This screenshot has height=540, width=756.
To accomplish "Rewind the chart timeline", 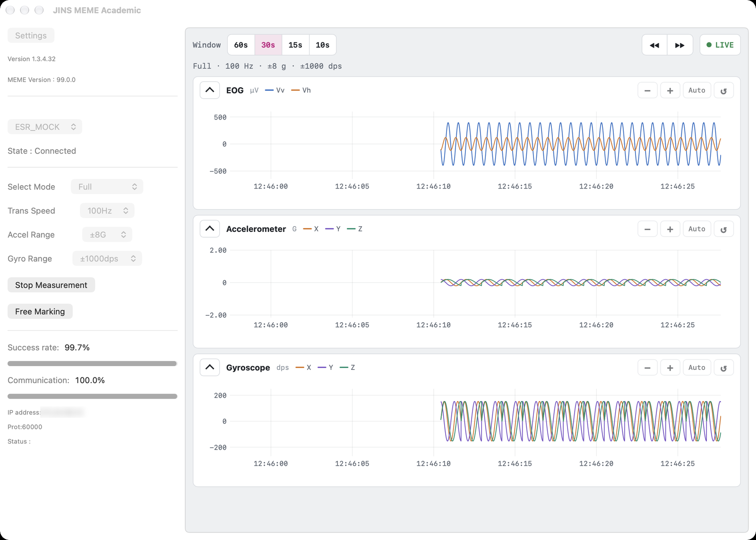I will (x=654, y=45).
